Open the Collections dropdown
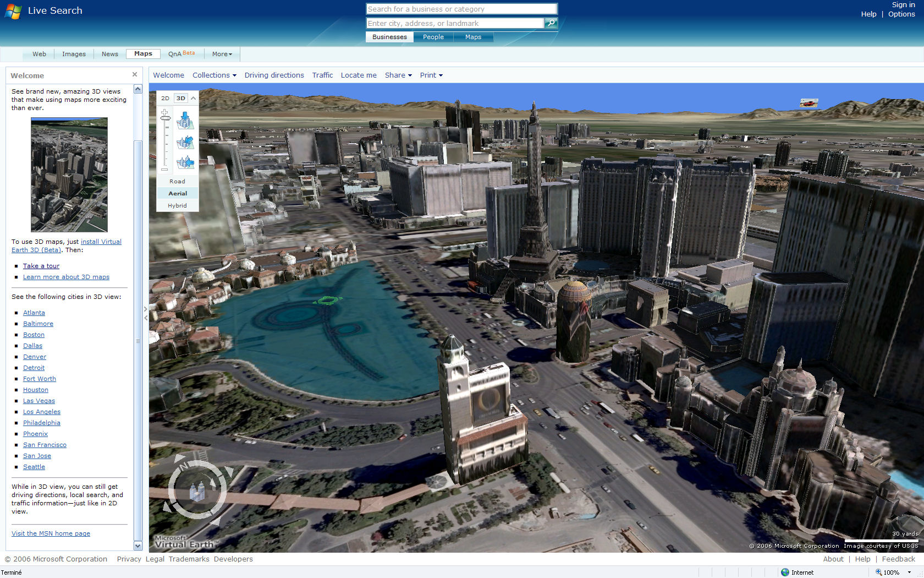The image size is (924, 578). pyautogui.click(x=215, y=75)
